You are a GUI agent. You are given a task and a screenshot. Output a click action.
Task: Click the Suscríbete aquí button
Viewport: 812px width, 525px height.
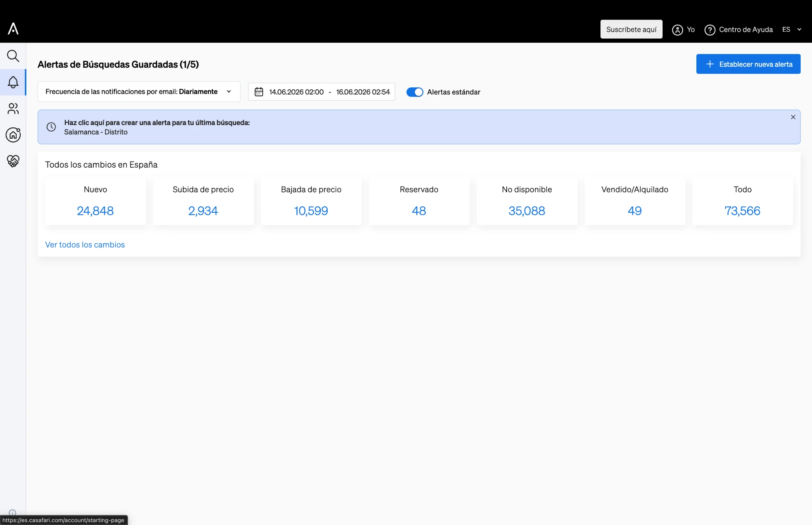[x=631, y=29]
